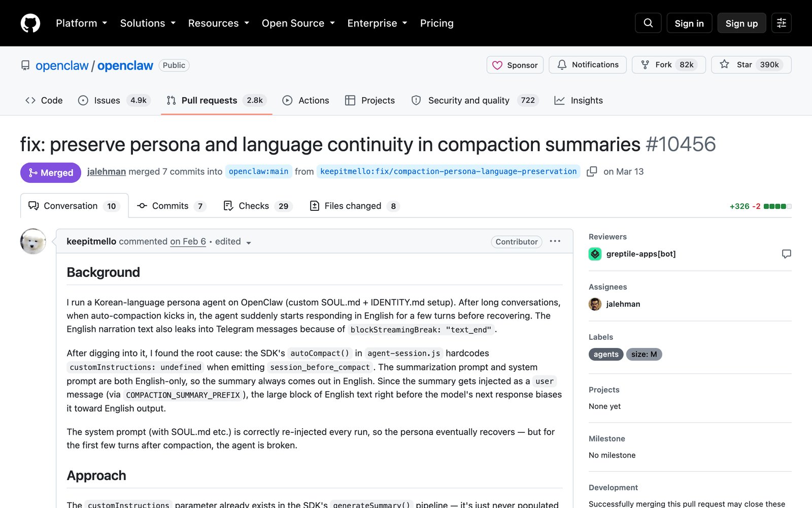Open the Issues tab
Image resolution: width=812 pixels, height=508 pixels.
point(114,101)
